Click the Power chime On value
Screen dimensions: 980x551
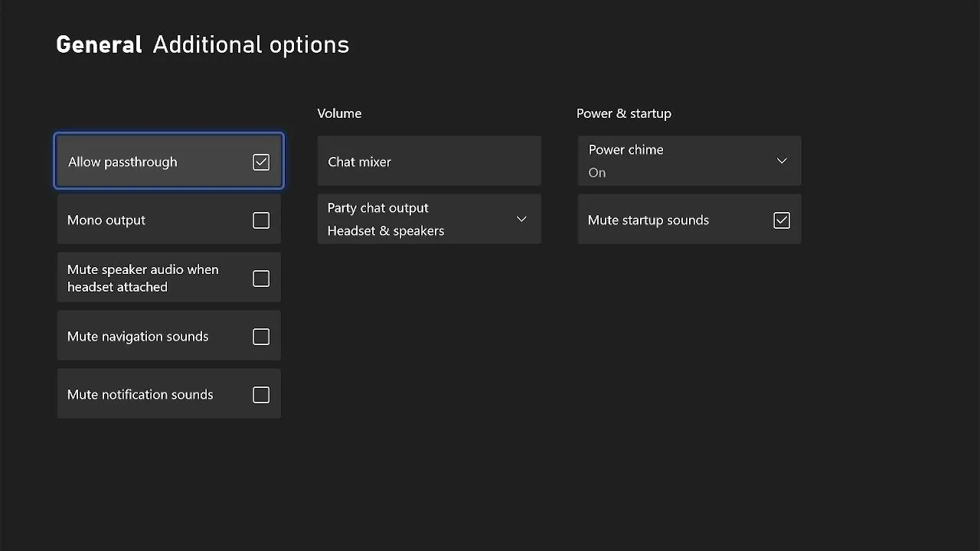(x=597, y=173)
